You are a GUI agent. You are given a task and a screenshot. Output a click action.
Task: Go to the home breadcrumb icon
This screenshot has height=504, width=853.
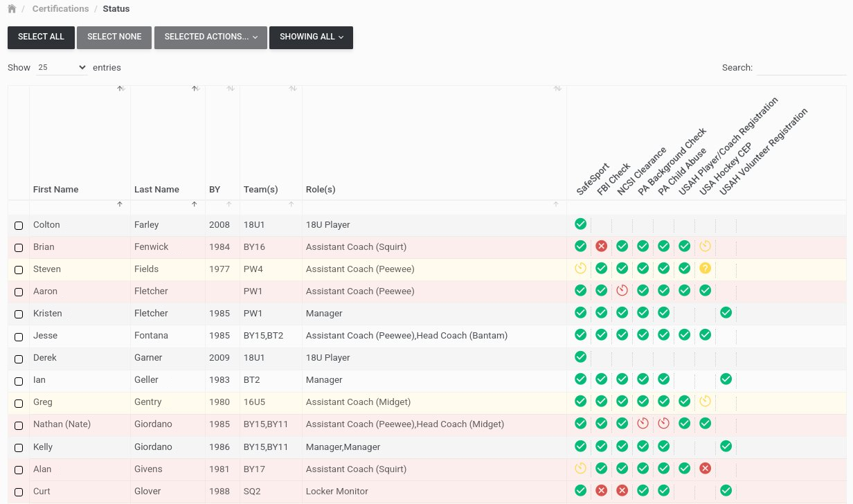click(12, 9)
